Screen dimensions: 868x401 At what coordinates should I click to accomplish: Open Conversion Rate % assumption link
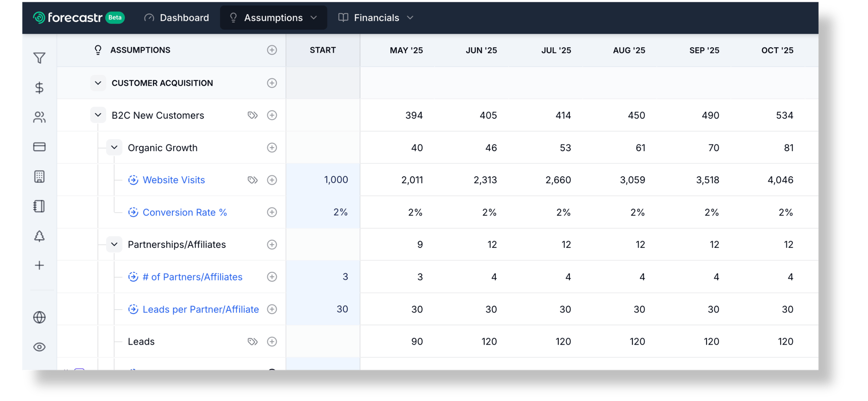185,212
